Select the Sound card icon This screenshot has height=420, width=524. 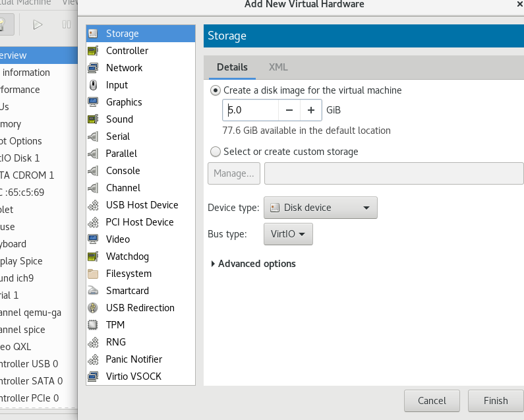[x=93, y=119]
